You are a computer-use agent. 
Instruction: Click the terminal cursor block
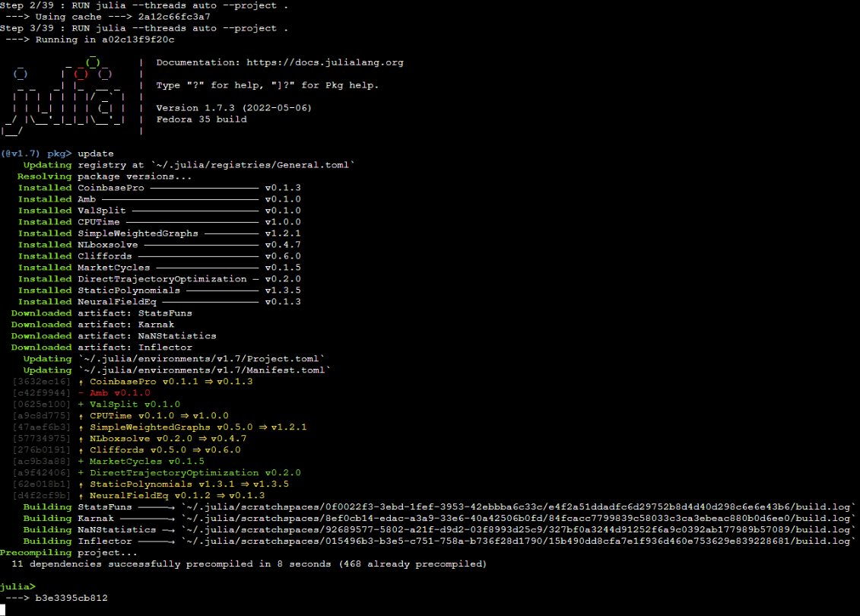tap(3, 609)
